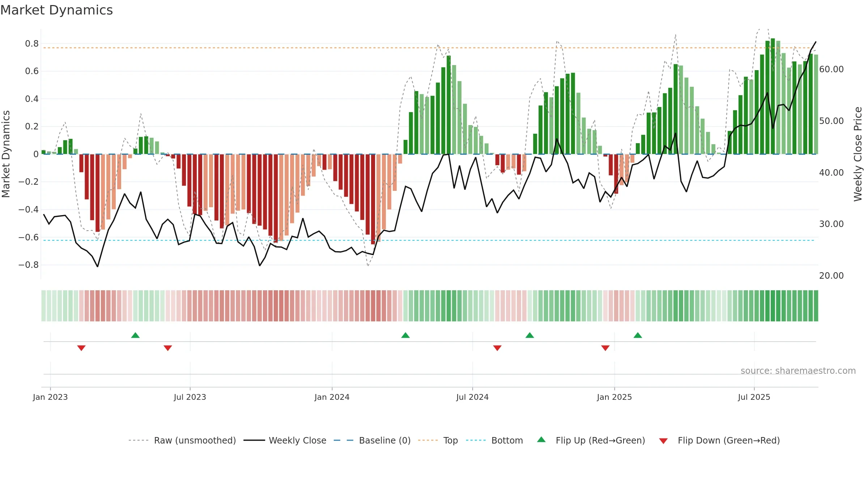Click the 40.00 price axis tick
This screenshot has width=868, height=488.
click(831, 172)
